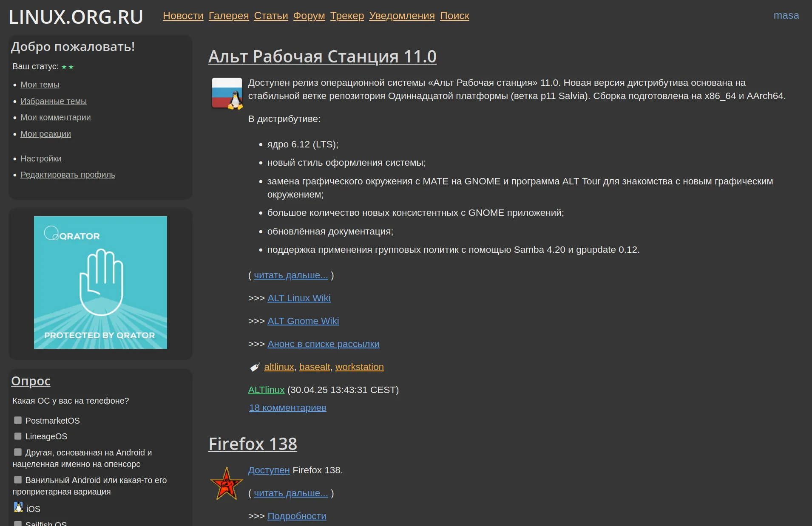Click the tag icon before altlinux

(x=255, y=367)
